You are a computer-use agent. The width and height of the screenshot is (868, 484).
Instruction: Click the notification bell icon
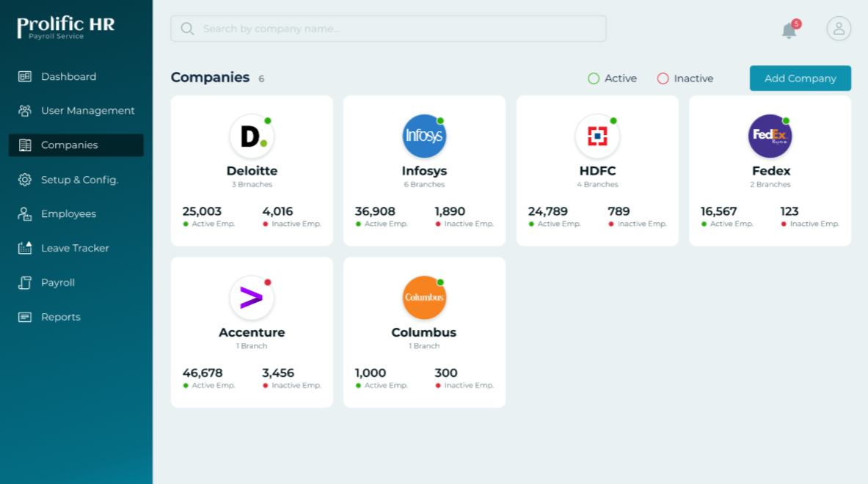(789, 30)
